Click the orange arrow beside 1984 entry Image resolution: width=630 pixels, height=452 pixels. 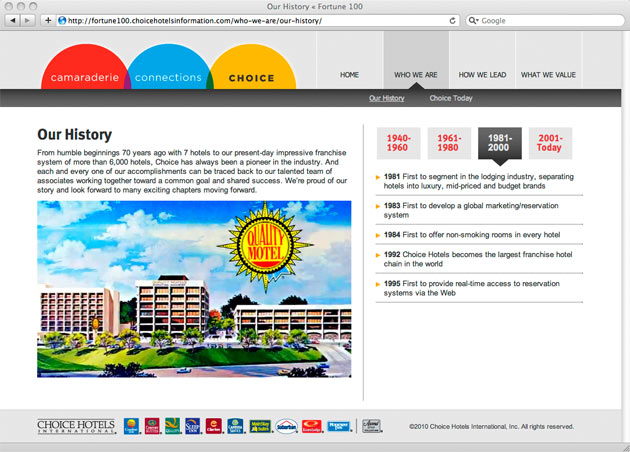coord(378,235)
